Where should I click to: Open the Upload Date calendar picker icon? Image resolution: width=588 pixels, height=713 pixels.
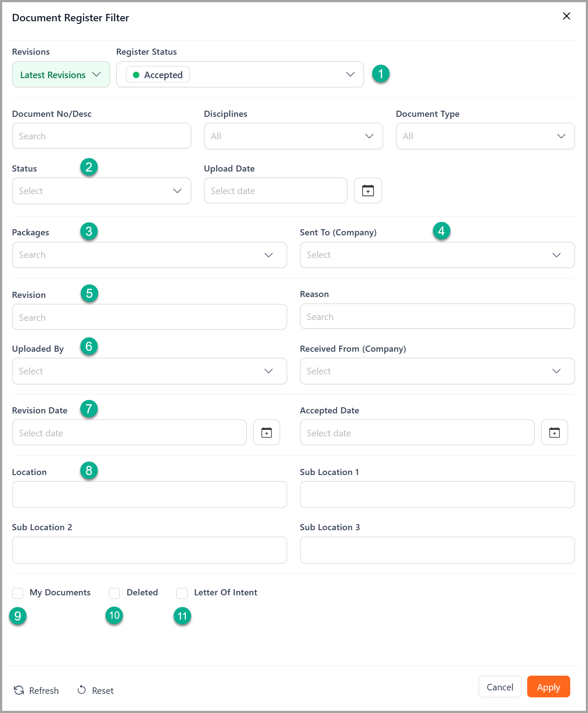(x=368, y=191)
